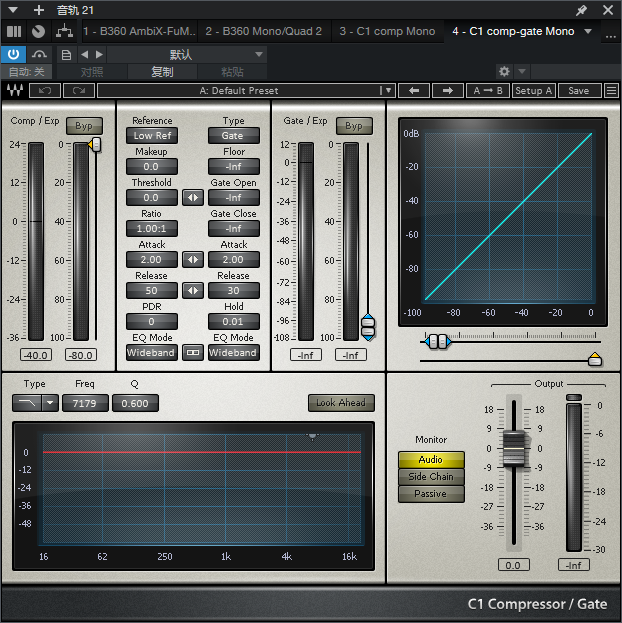The height and width of the screenshot is (623, 622).
Task: Open the Waves hamburger menu
Action: (611, 91)
